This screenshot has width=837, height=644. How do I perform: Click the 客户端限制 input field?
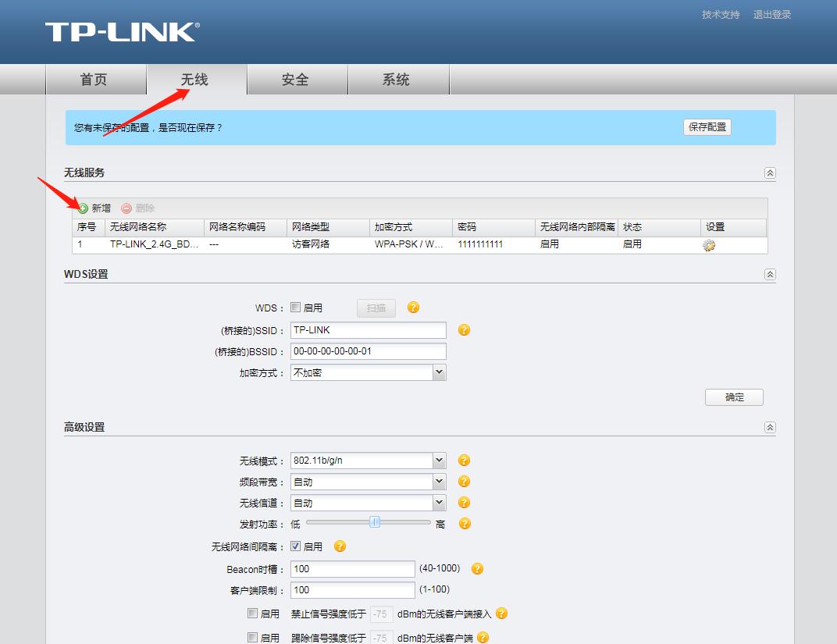point(351,590)
